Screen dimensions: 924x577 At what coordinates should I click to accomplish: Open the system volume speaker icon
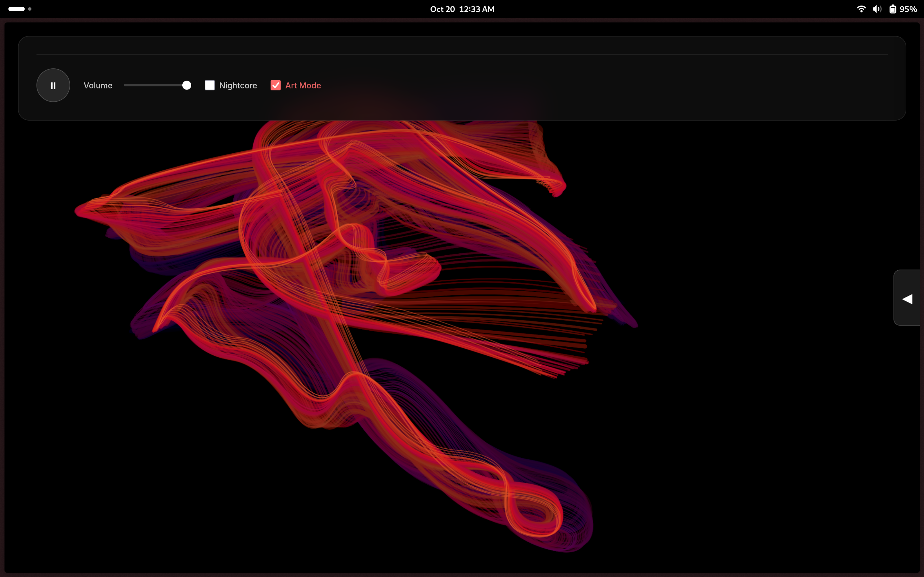pyautogui.click(x=877, y=9)
